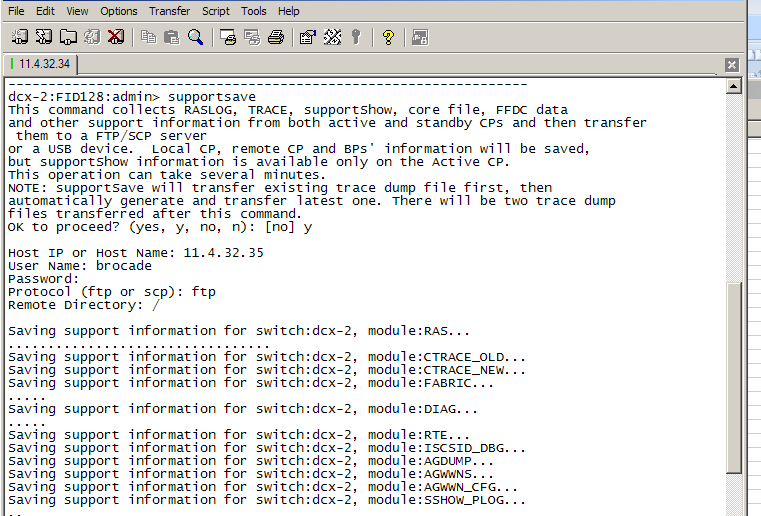Viewport: 761px width, 516px height.
Task: Click the Paste icon in the toolbar
Action: [172, 37]
